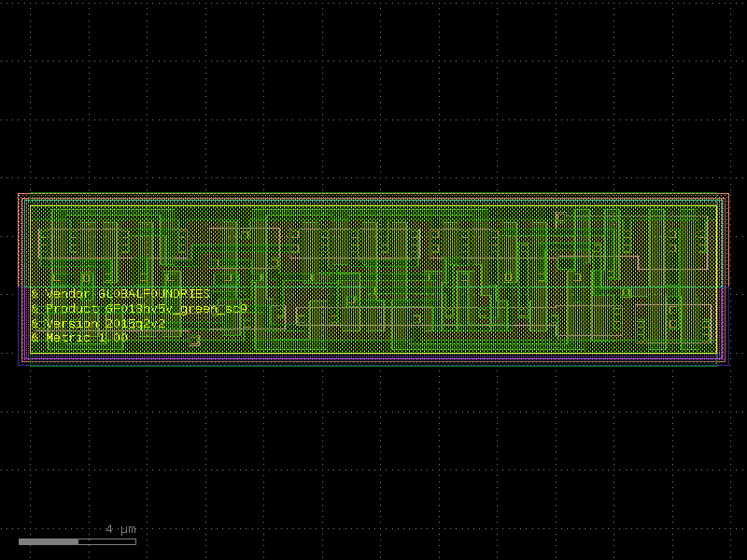Click the scale bar ruler
Image resolution: width=747 pixels, height=560 pixels.
click(x=78, y=542)
